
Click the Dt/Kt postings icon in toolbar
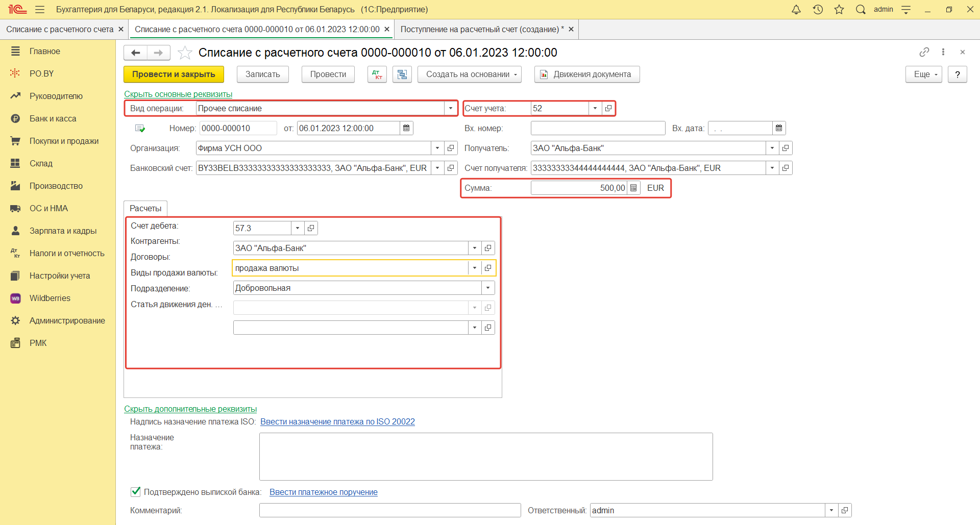pyautogui.click(x=377, y=74)
